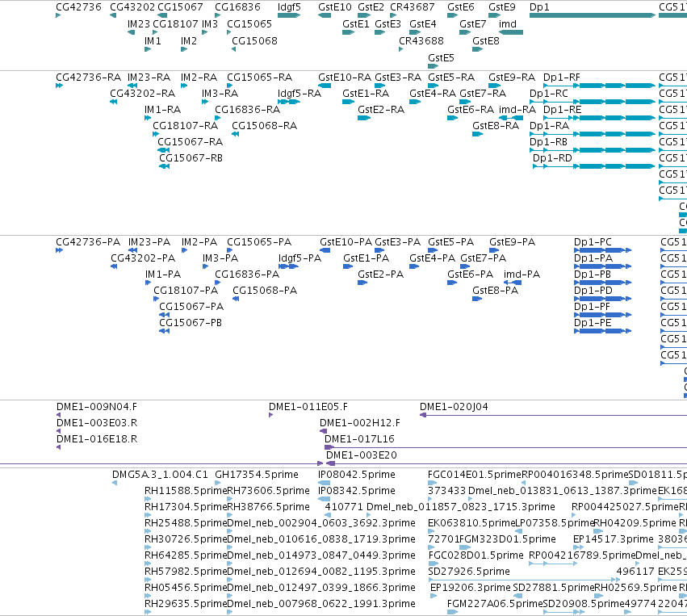Click the Dp1-RD transcript
This screenshot has height=616, width=687.
[x=593, y=166]
